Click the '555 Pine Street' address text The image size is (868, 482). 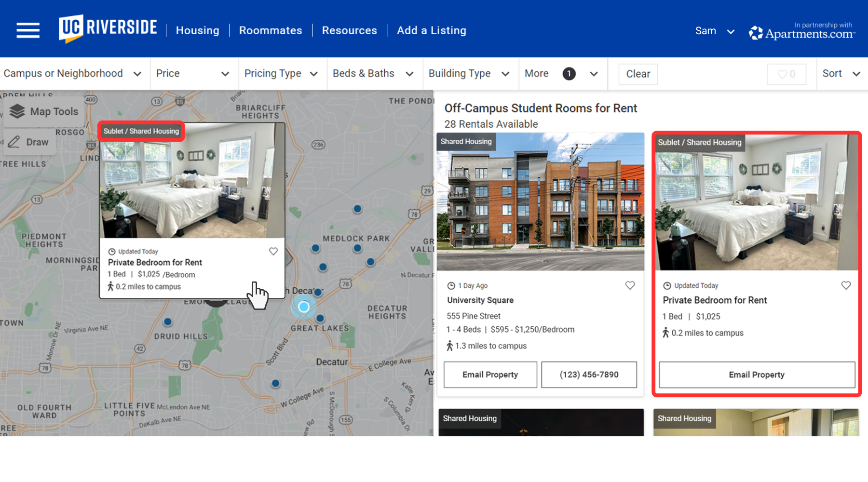(474, 316)
